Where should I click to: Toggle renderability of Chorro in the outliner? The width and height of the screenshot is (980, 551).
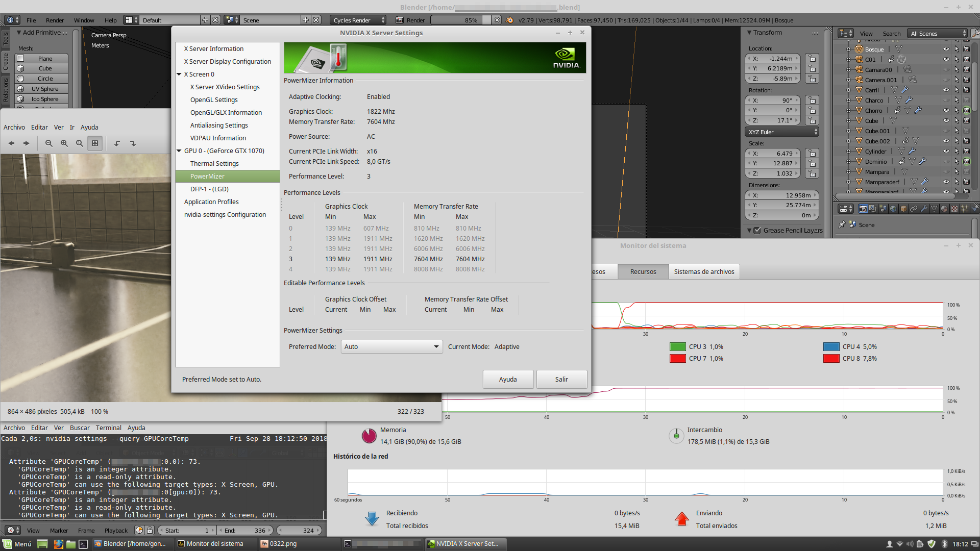coord(966,111)
